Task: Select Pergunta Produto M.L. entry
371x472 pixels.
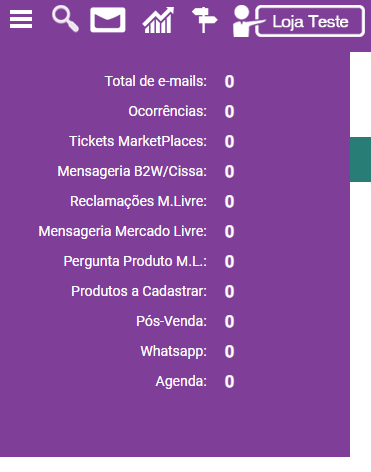Action: (135, 261)
